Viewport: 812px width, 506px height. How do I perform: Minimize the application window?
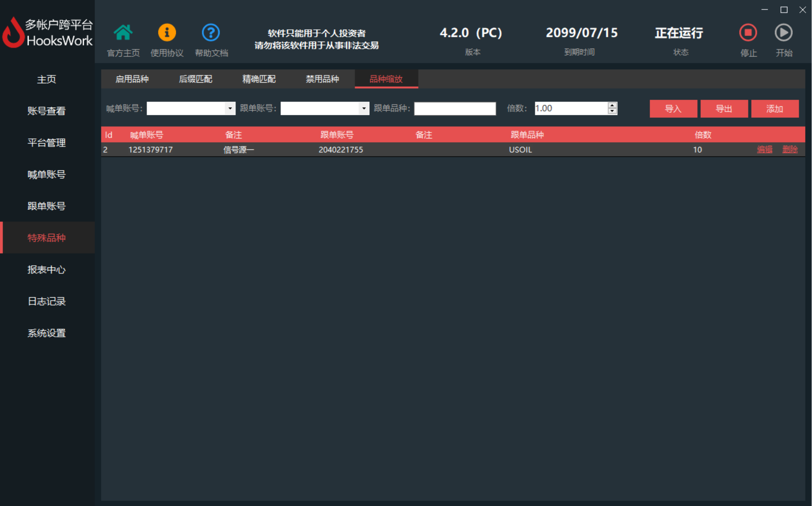[765, 10]
